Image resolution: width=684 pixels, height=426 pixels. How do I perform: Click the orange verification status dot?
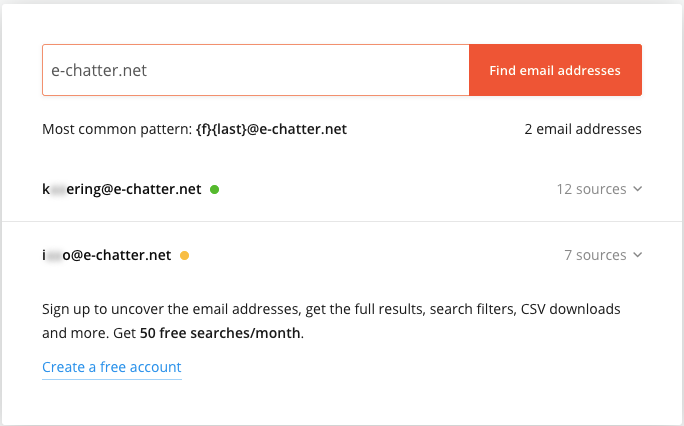pyautogui.click(x=185, y=255)
